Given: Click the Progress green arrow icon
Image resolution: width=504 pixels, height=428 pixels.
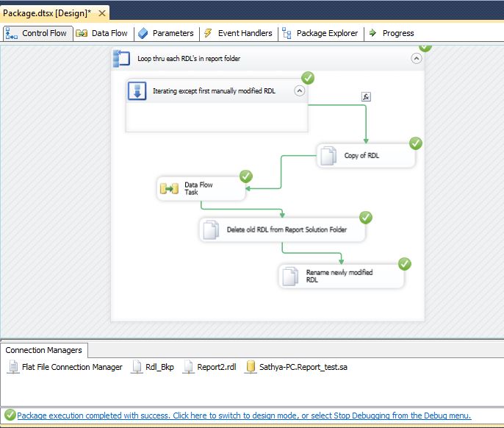Looking at the screenshot, I should point(373,33).
